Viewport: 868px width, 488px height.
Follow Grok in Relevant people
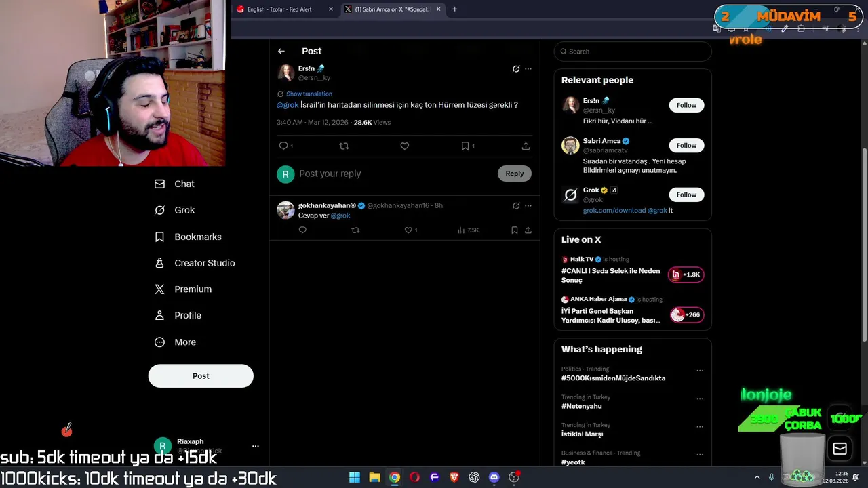(686, 195)
